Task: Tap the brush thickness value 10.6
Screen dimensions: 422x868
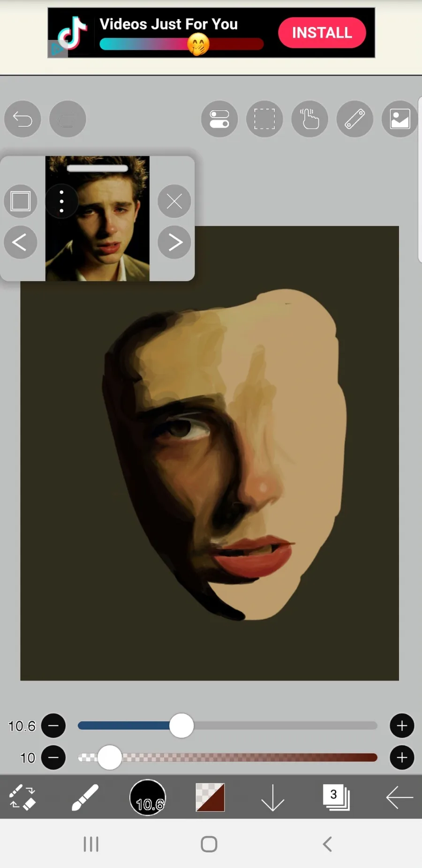Action: [x=22, y=726]
